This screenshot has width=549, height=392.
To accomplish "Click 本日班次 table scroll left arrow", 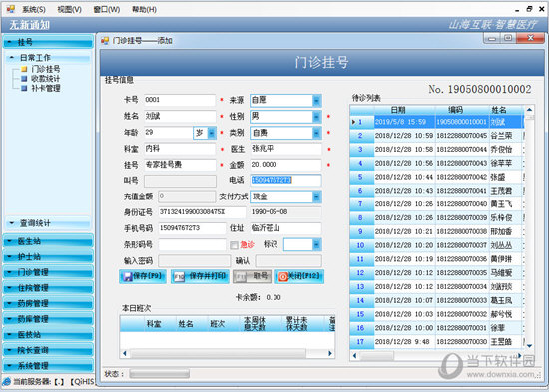I will (125, 353).
